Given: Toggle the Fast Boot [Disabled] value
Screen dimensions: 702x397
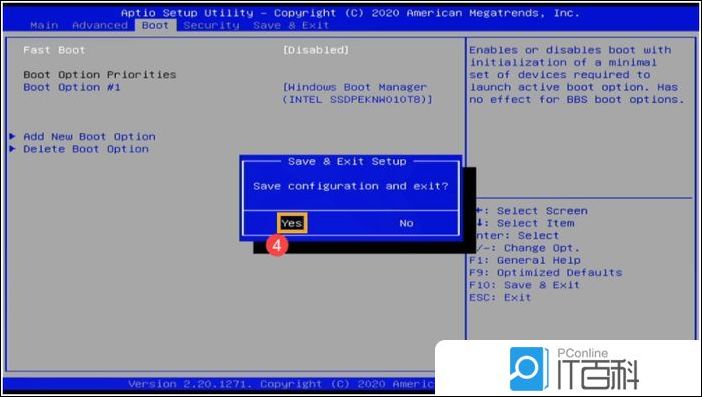Looking at the screenshot, I should tap(316, 50).
